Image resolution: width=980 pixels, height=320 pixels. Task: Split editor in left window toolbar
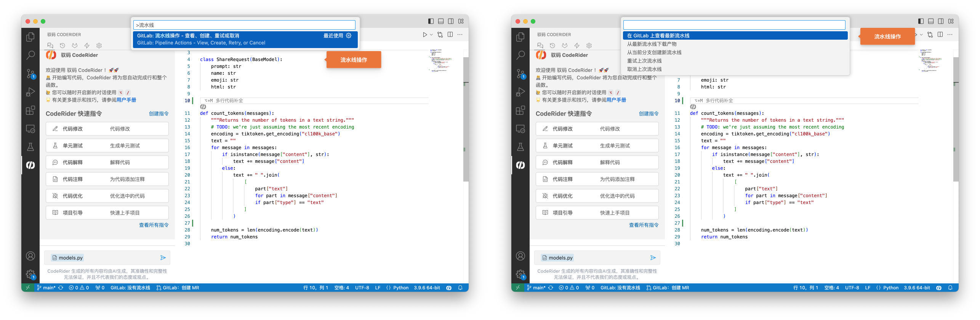coord(450,35)
